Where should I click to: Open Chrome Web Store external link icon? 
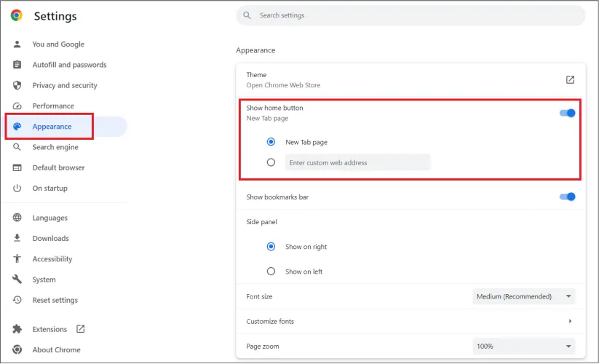[x=570, y=79]
